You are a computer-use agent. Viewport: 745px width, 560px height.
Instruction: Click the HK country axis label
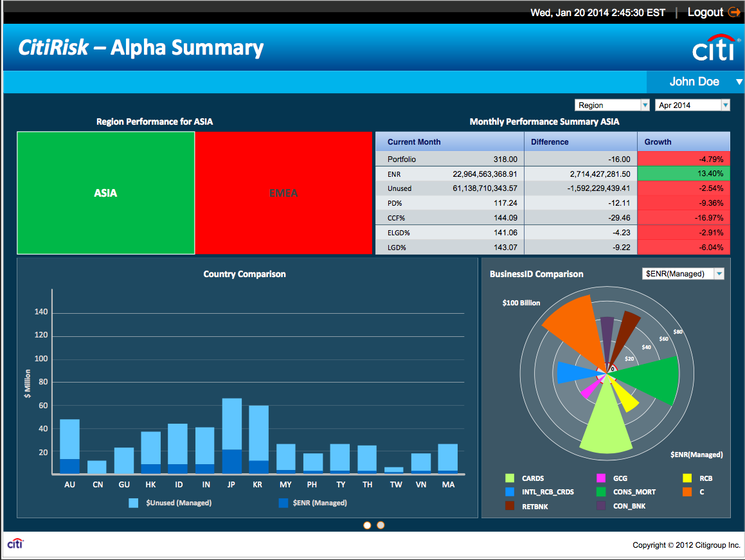150,484
